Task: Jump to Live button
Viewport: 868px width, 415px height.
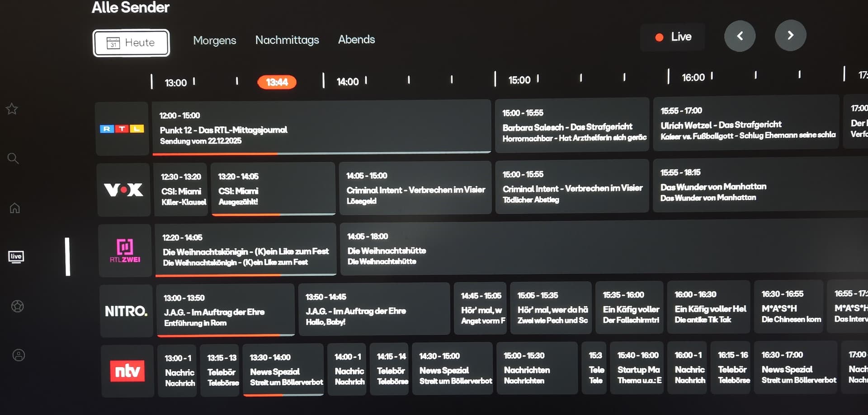Action: pos(673,37)
